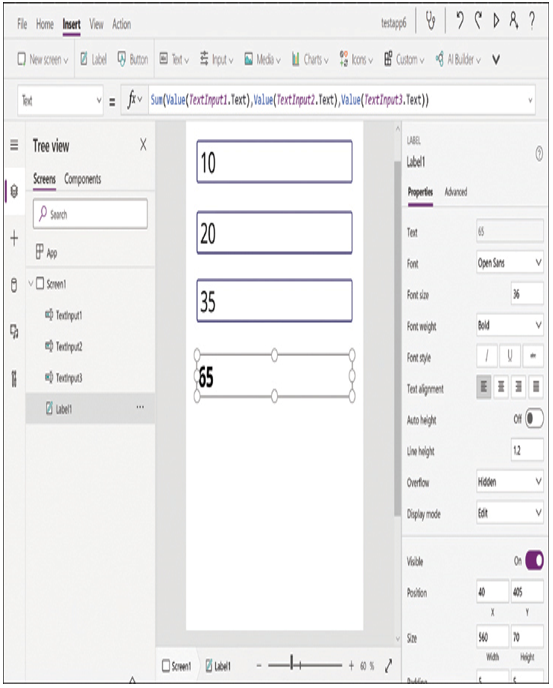Add a Button control from ribbon

pyautogui.click(x=133, y=59)
